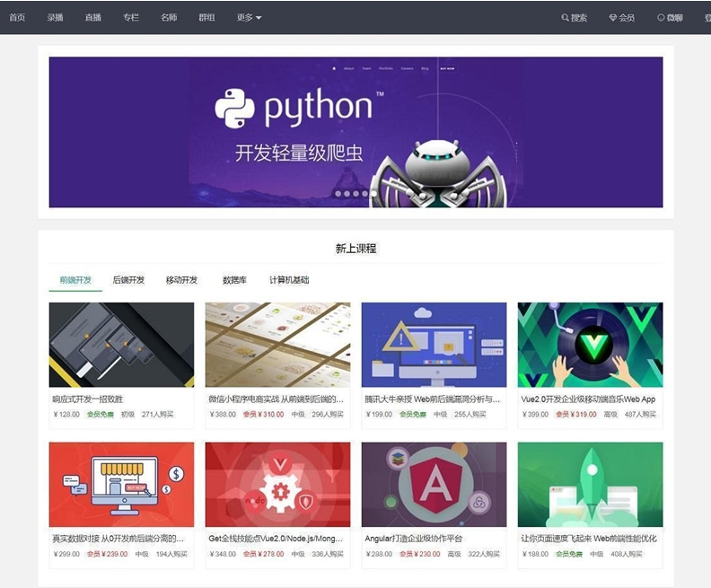Open Get全栈技能点 course thumbnail

coord(277,485)
